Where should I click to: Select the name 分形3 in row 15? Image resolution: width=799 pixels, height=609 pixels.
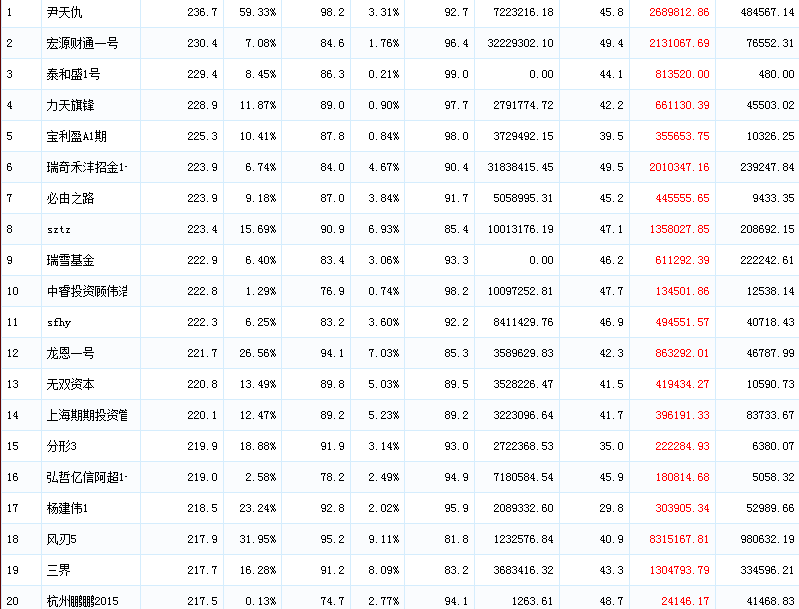(x=62, y=446)
